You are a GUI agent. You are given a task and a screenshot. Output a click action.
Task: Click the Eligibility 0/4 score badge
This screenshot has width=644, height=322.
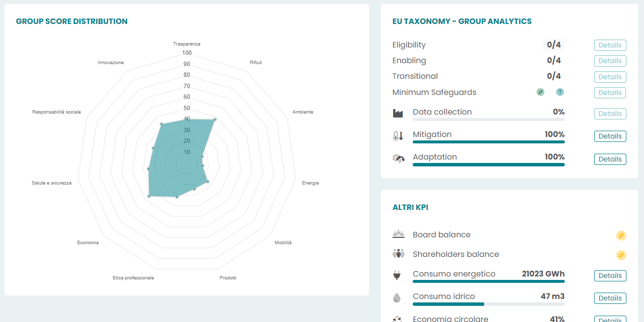tap(554, 45)
